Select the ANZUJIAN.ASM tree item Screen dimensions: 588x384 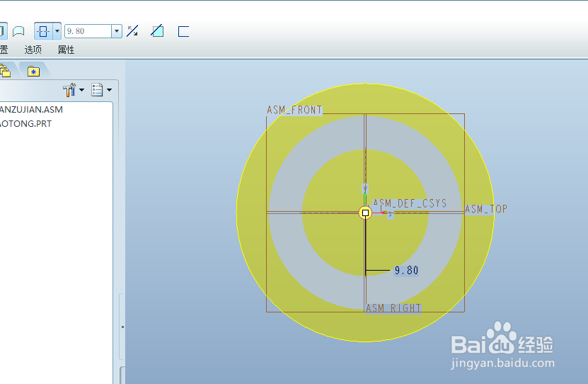32,110
